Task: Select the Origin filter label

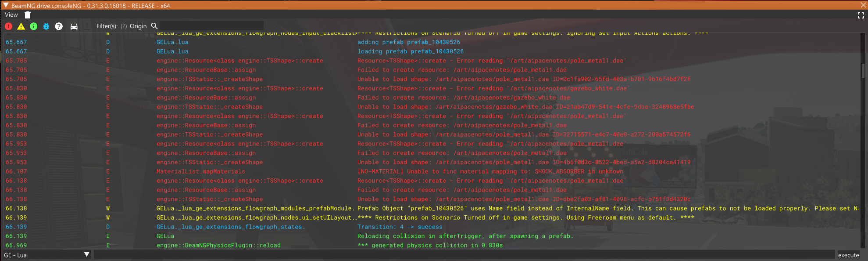Action: [138, 26]
